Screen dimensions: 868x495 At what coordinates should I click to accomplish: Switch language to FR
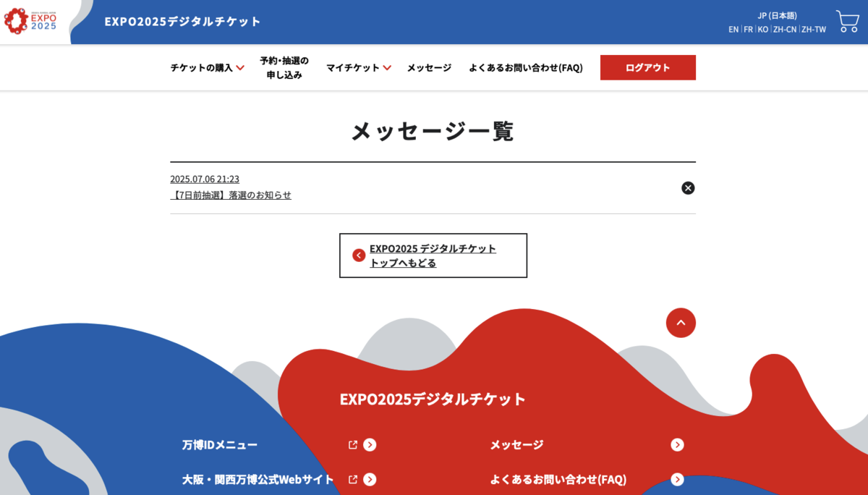pos(748,30)
